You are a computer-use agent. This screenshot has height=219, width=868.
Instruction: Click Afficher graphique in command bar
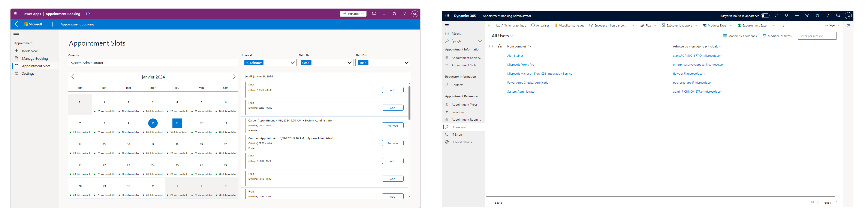point(511,26)
